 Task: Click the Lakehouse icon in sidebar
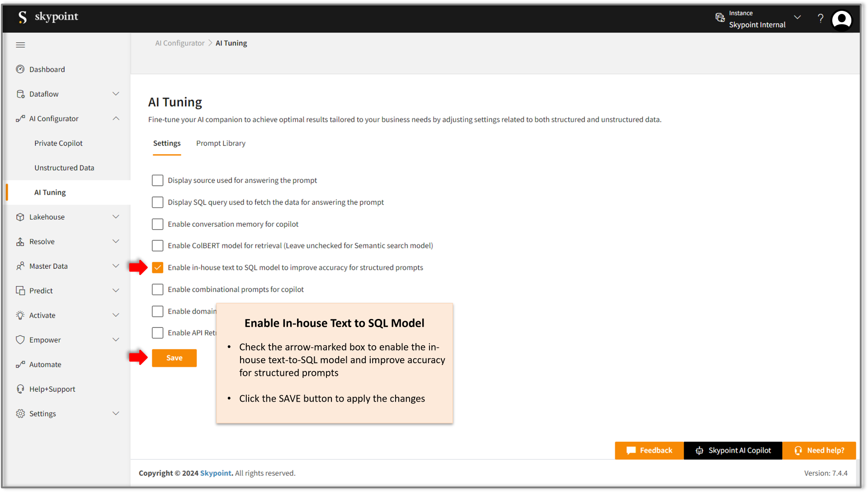(x=20, y=216)
